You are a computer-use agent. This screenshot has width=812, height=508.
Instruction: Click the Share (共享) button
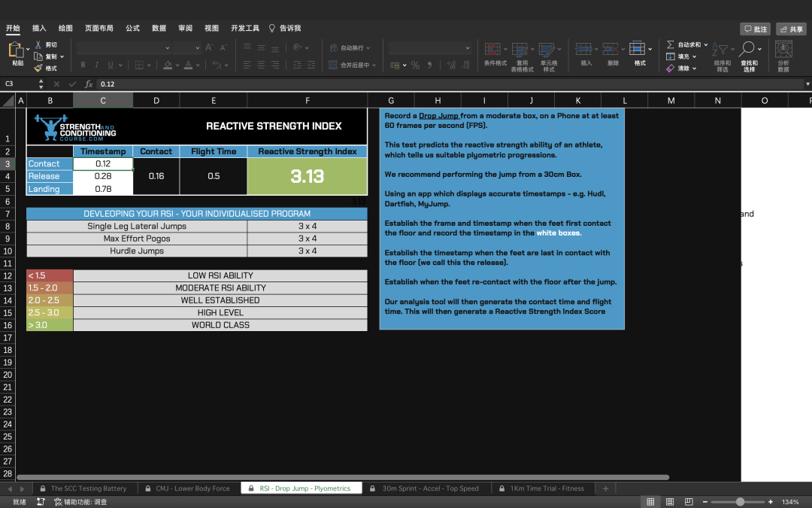(x=791, y=29)
